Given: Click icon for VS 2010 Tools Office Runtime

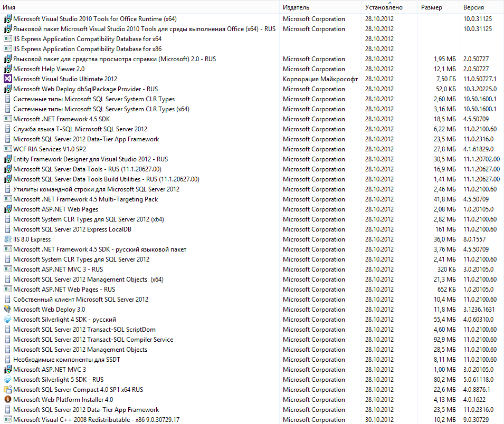Looking at the screenshot, I should click(x=8, y=18).
